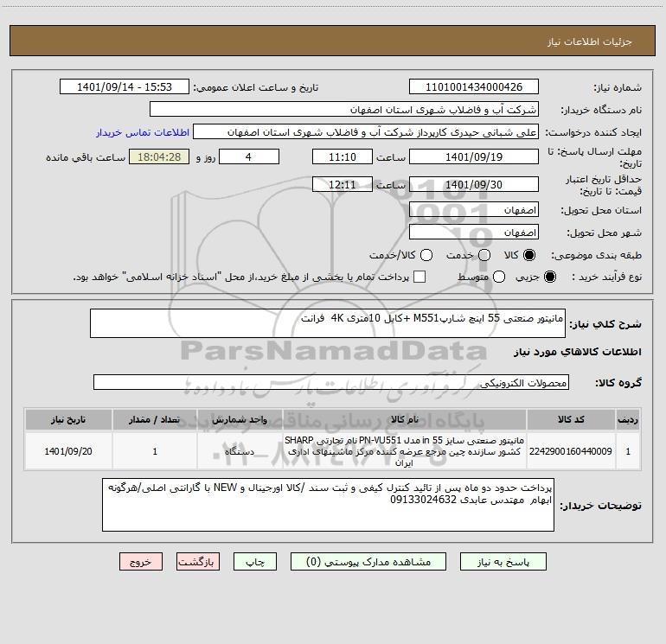This screenshot has width=666, height=644.
Task: Click the تعداد / مقدار column header
Action: tap(155, 419)
